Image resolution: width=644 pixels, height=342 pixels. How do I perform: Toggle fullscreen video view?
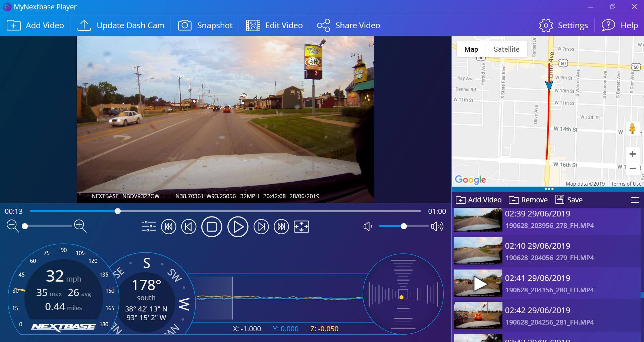[301, 227]
